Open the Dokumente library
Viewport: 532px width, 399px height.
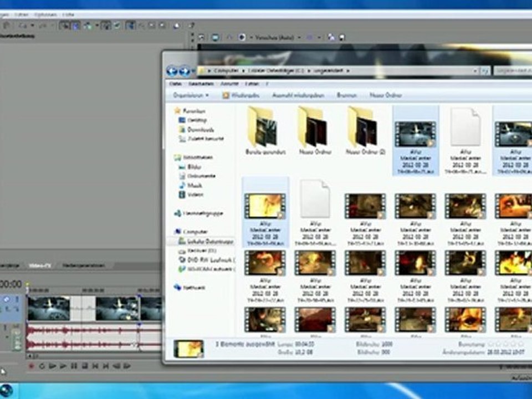(x=197, y=176)
